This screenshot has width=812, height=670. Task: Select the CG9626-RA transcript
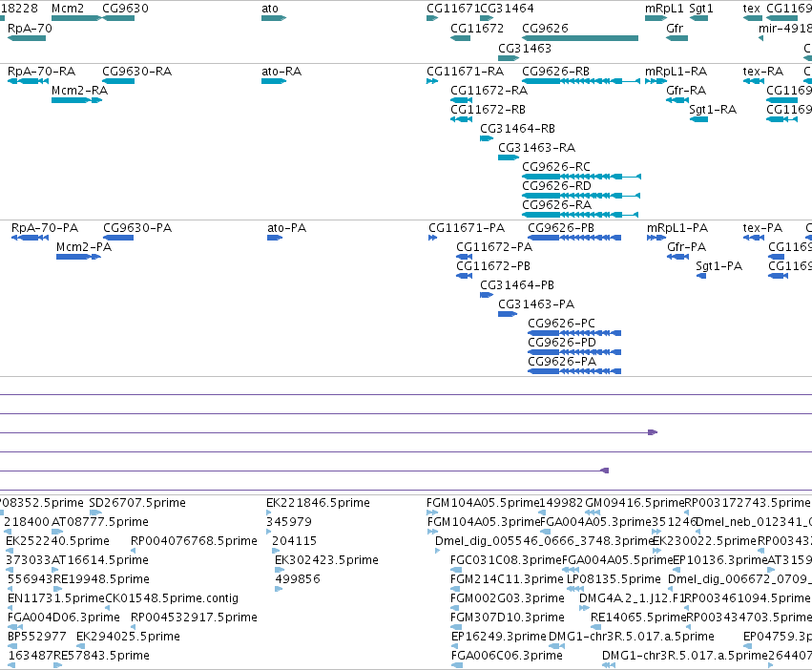pyautogui.click(x=580, y=215)
